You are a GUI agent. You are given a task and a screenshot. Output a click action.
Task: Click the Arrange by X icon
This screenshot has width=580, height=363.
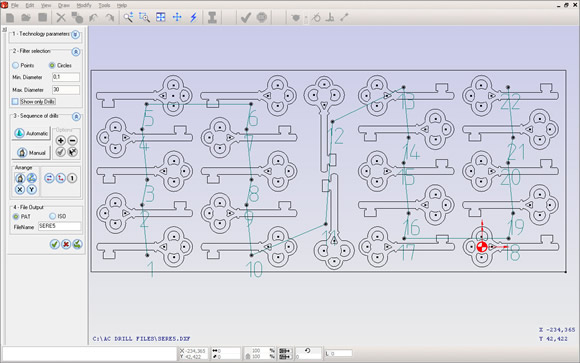coord(20,190)
